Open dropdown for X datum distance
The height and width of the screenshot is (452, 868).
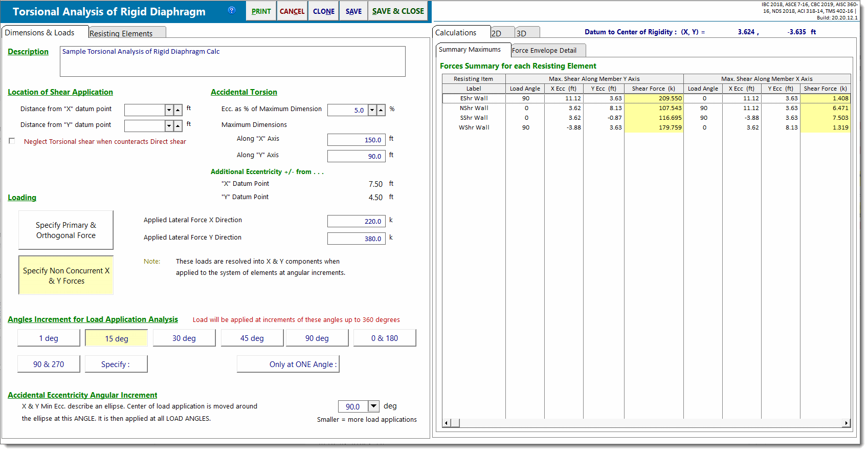click(x=169, y=110)
